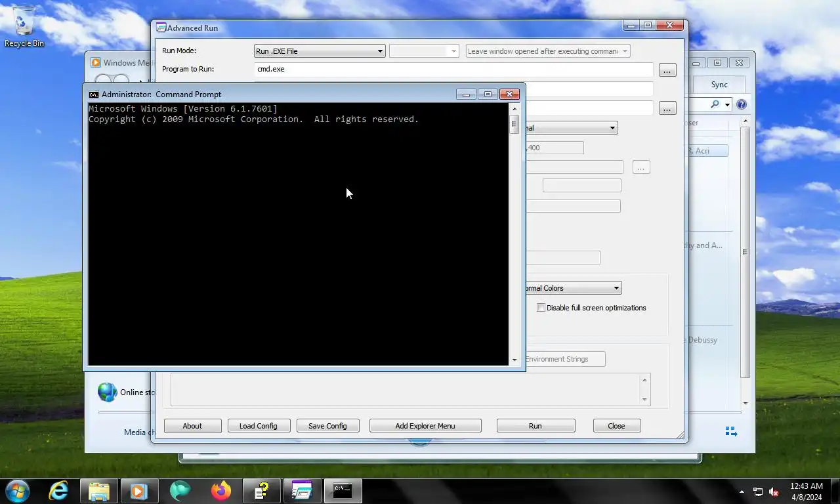840x504 pixels.
Task: Open the question mark taskbar icon
Action: [262, 490]
